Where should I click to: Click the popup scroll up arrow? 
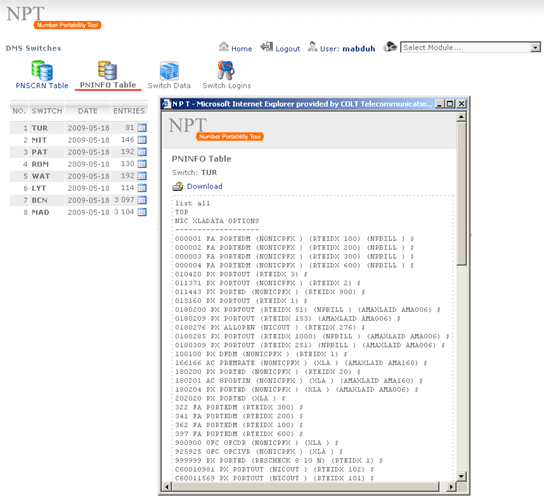coord(461,117)
